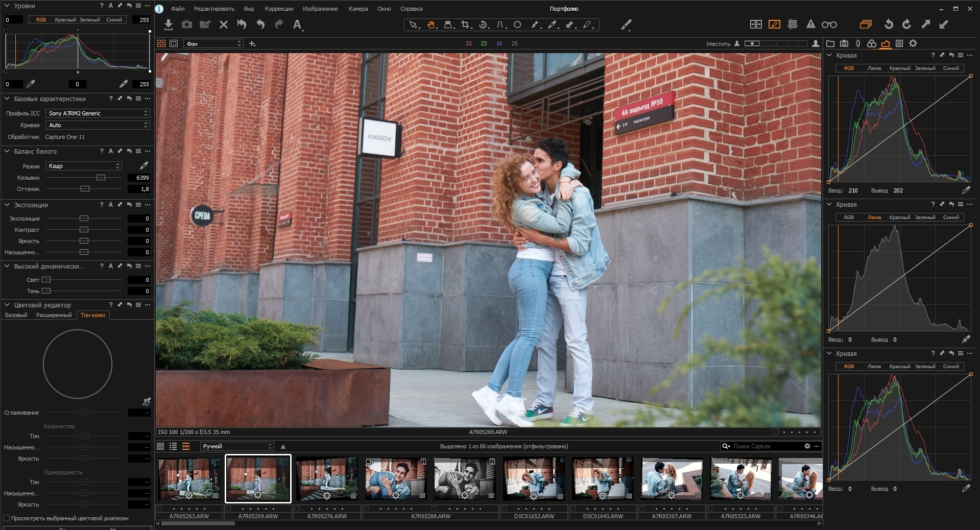Open the white balance Режим dropdown
This screenshot has height=530, width=980.
(84, 166)
